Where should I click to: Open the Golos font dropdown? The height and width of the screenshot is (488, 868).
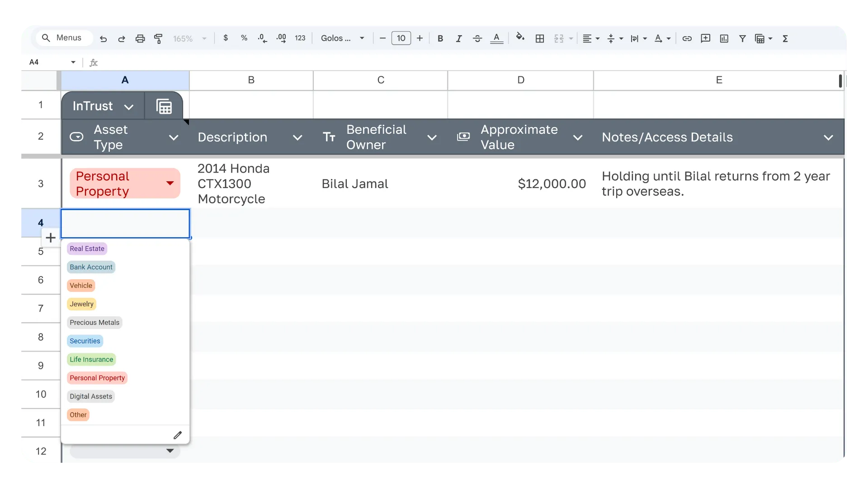[x=343, y=38]
